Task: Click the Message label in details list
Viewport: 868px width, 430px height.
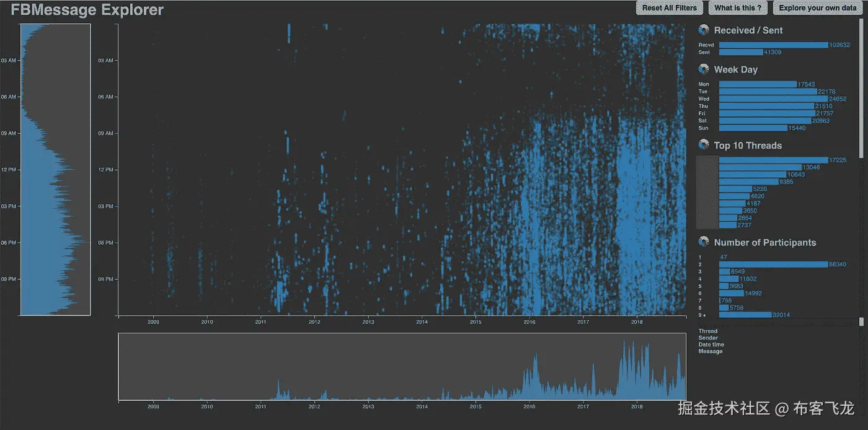Action: (711, 351)
